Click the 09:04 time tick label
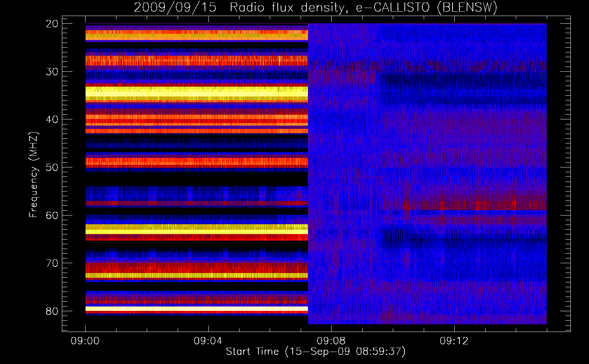This screenshot has height=364, width=589. pyautogui.click(x=208, y=341)
